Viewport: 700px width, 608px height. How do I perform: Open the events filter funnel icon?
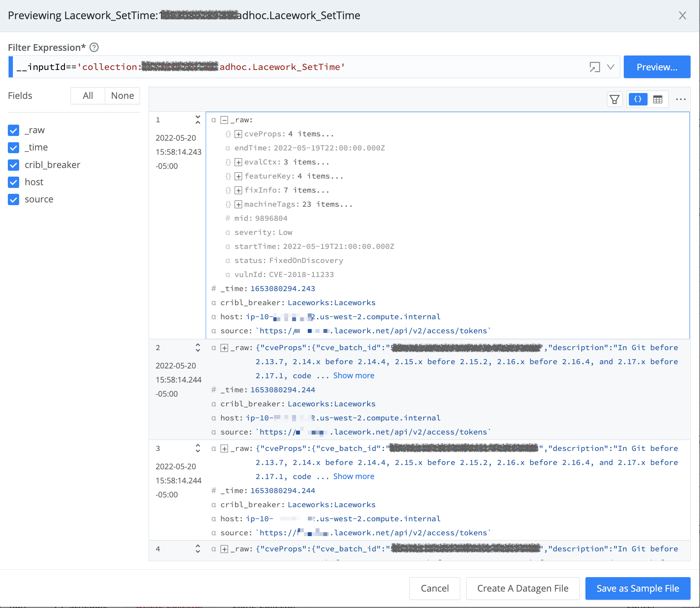[x=614, y=99]
